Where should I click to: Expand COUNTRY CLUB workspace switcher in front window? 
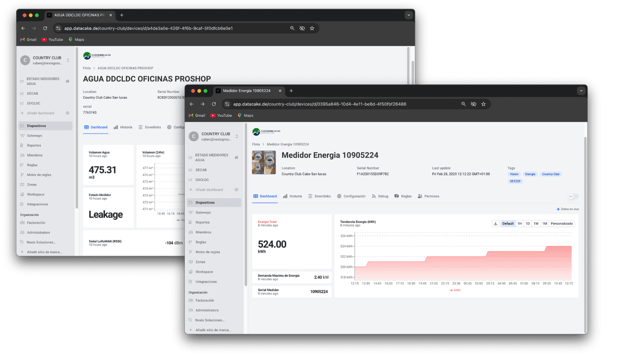pyautogui.click(x=237, y=136)
